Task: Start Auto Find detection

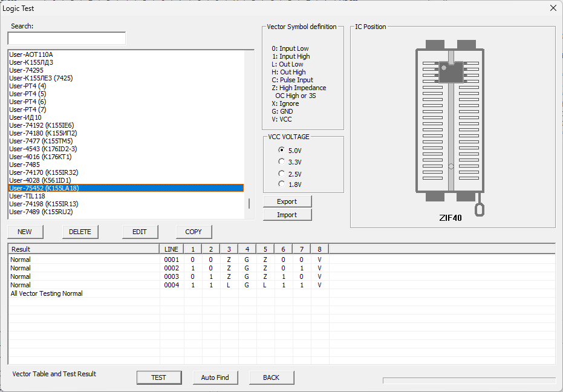Action: click(215, 377)
